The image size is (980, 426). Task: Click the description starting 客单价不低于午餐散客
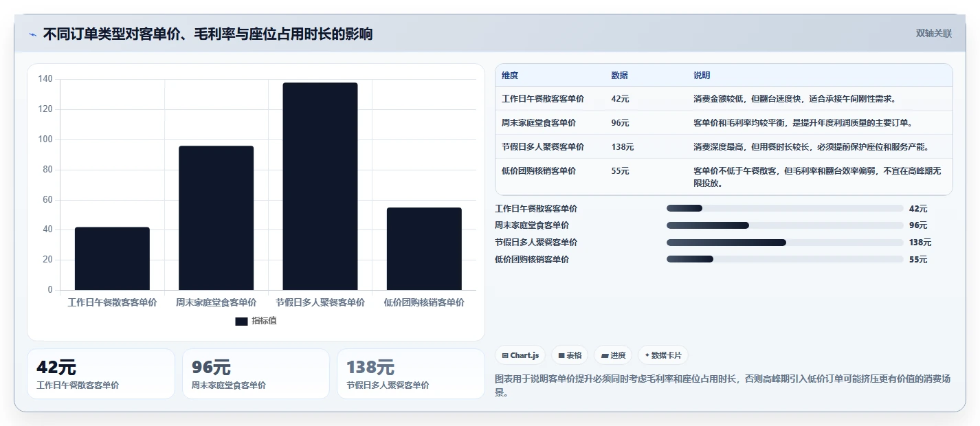click(x=817, y=177)
